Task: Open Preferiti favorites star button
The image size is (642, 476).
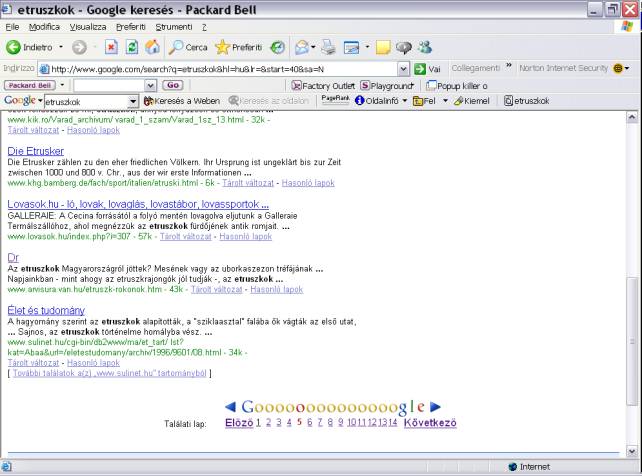Action: click(x=238, y=47)
